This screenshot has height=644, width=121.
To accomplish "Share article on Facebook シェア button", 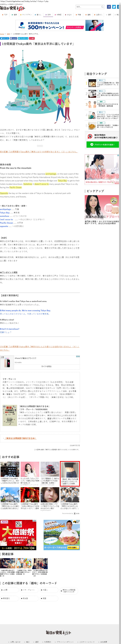I will (x=13, y=38).
